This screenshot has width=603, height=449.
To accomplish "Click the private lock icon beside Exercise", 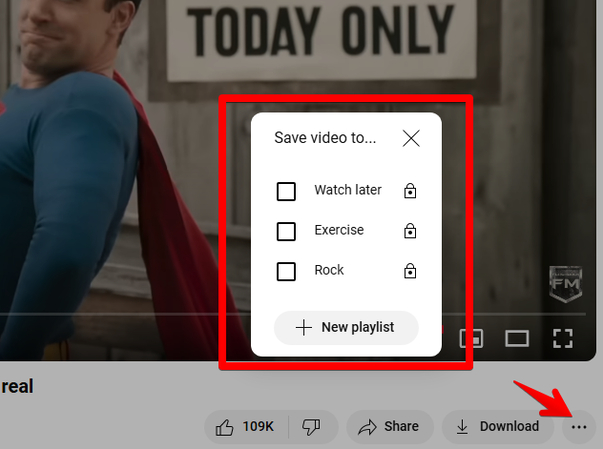I will (410, 231).
